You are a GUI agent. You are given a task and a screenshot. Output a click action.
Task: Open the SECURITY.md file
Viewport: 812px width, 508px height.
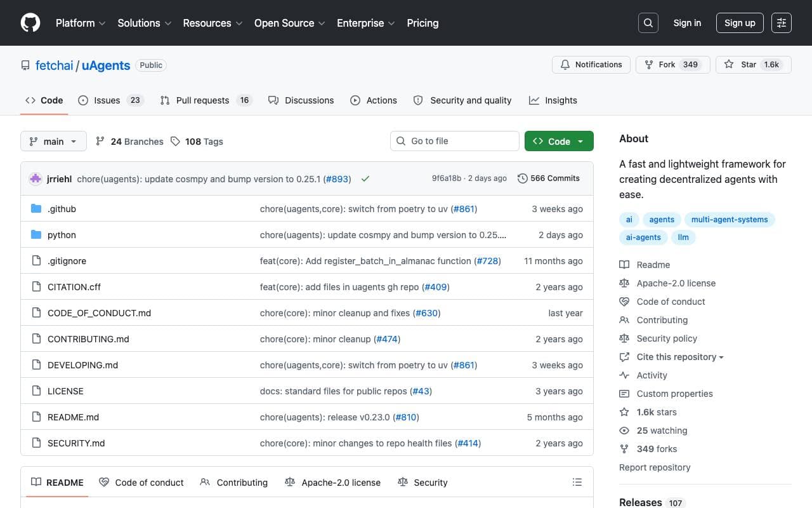tap(76, 443)
